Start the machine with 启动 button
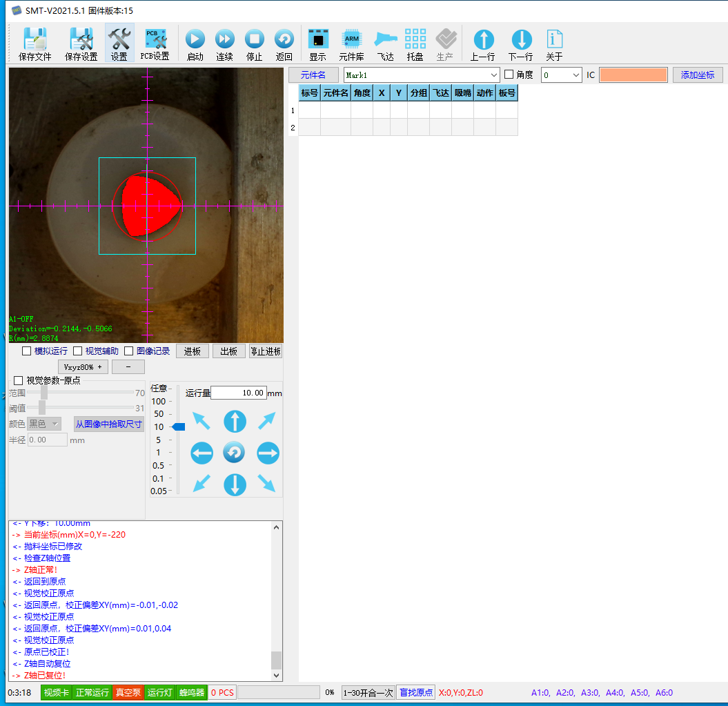 coord(195,44)
